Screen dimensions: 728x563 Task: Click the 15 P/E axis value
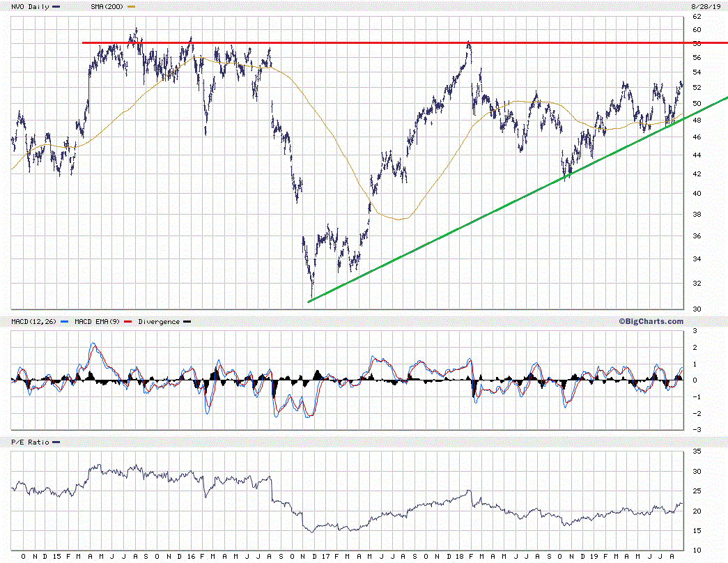pos(697,530)
